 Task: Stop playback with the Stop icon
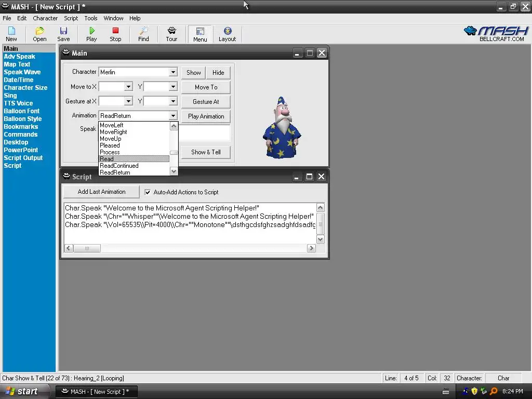pos(115,34)
